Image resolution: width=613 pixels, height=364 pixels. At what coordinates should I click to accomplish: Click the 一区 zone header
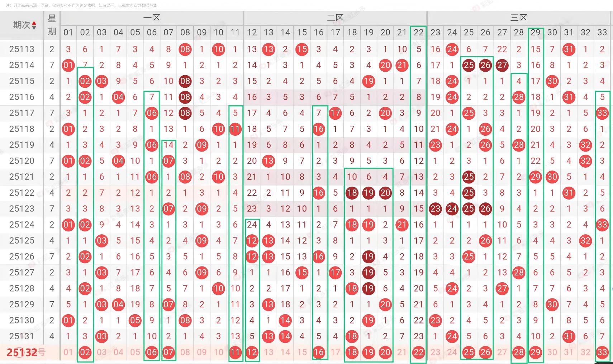tap(152, 18)
